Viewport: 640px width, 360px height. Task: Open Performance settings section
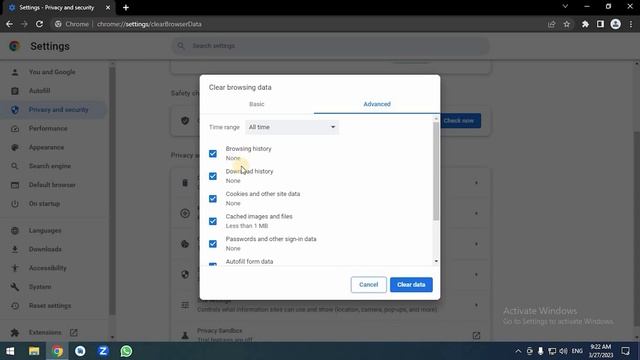click(48, 128)
